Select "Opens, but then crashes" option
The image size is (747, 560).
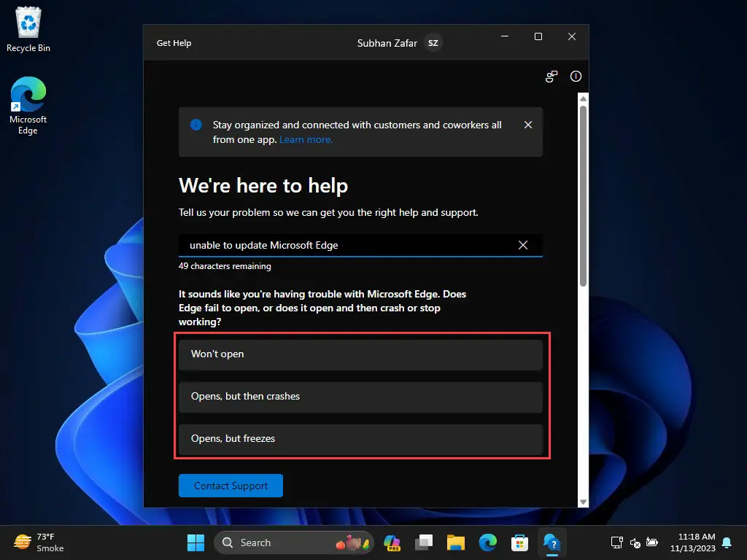pyautogui.click(x=360, y=397)
